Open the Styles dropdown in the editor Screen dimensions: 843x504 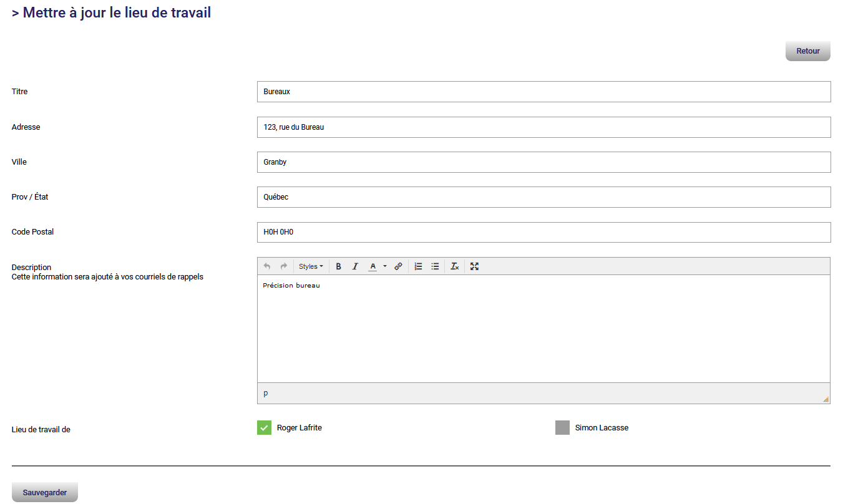[311, 266]
